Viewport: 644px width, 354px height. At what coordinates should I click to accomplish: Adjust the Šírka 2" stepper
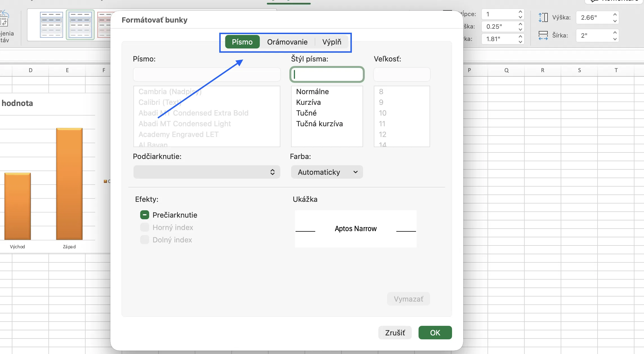pos(615,36)
